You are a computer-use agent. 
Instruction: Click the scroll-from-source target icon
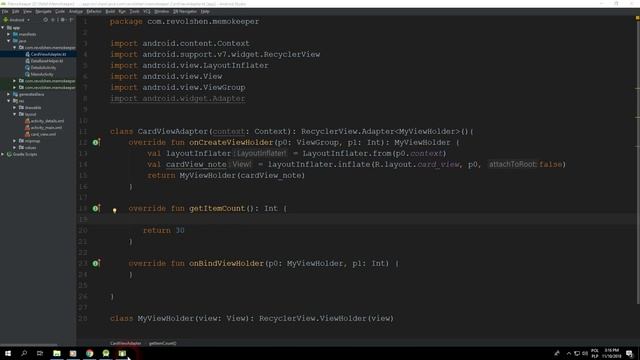click(45, 20)
